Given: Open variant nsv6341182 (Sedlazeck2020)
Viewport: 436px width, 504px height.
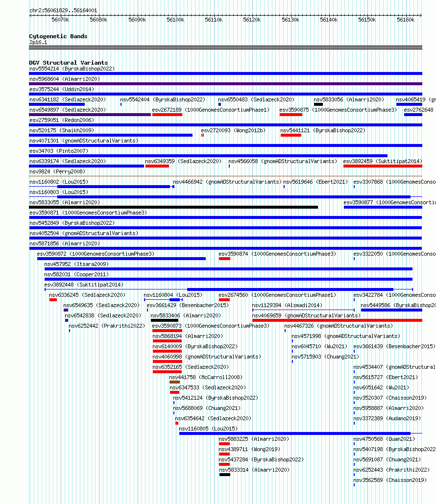Looking at the screenshot, I should [x=68, y=99].
